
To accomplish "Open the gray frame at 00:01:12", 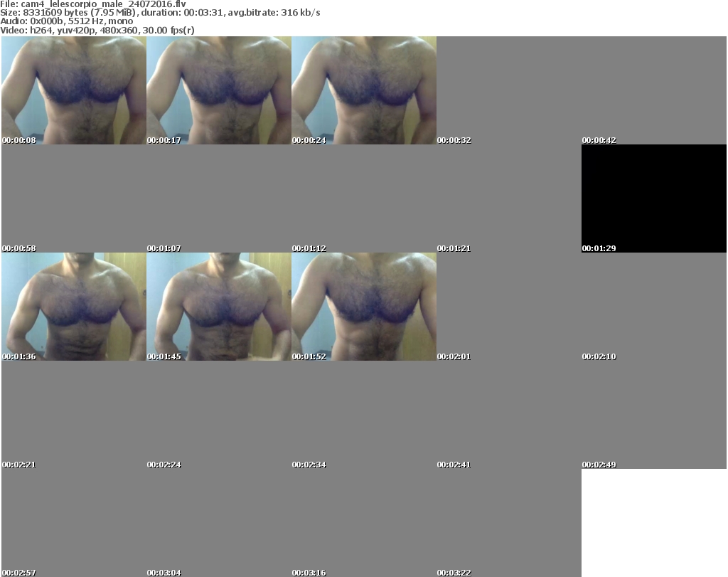I will (364, 198).
